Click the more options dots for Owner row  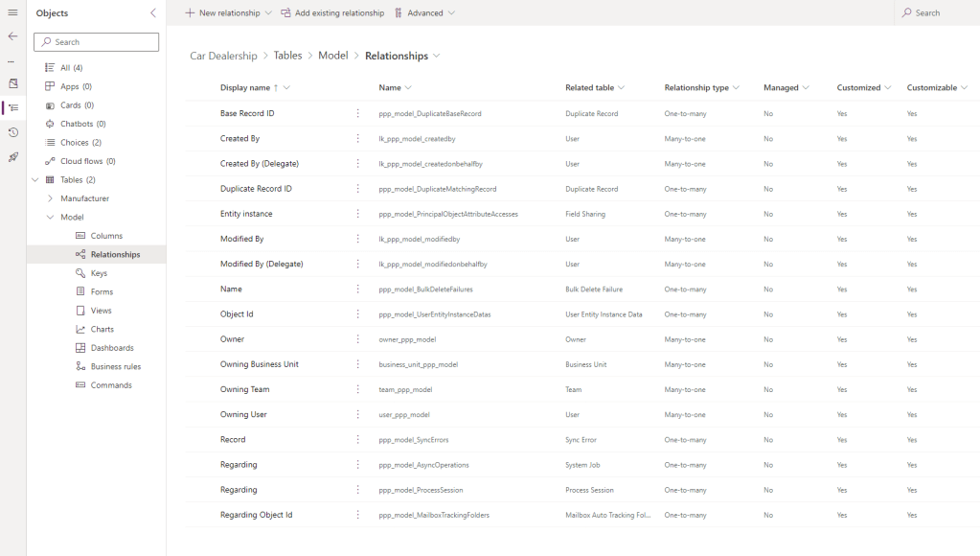358,339
